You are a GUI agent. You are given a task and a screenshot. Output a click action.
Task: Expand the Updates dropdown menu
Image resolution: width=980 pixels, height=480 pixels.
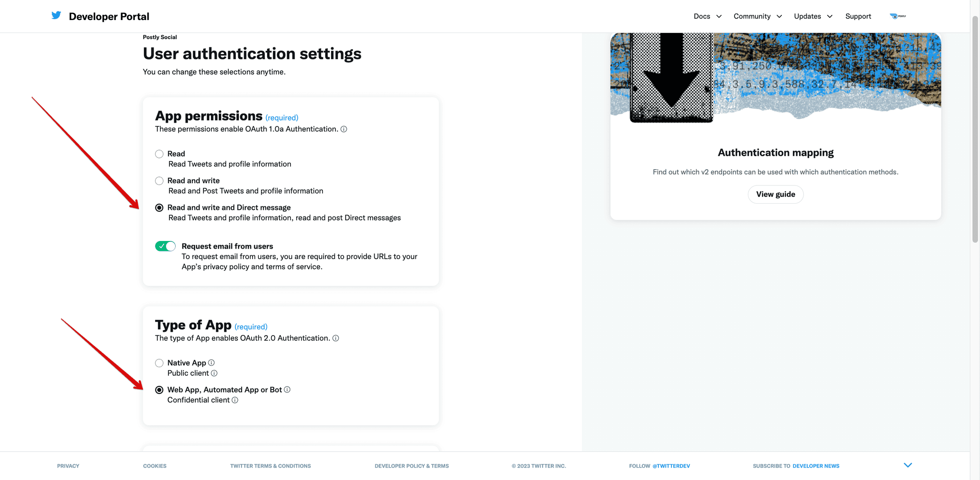pos(813,16)
